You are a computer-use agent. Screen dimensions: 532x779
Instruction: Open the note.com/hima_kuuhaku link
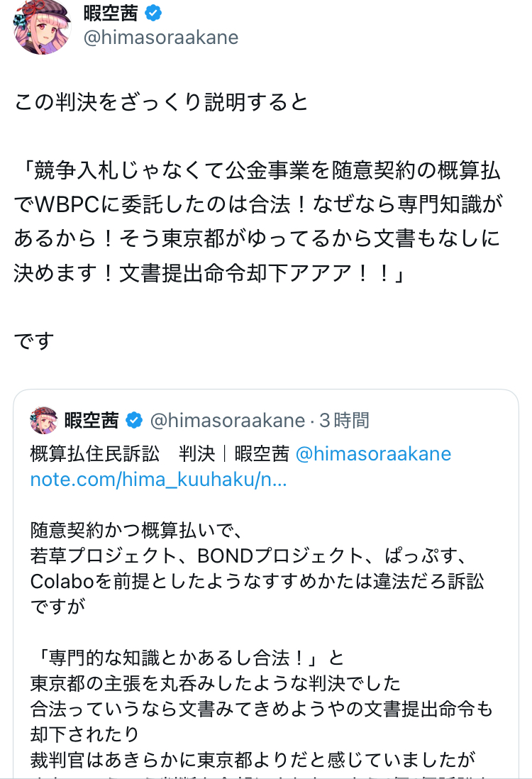[x=158, y=480]
